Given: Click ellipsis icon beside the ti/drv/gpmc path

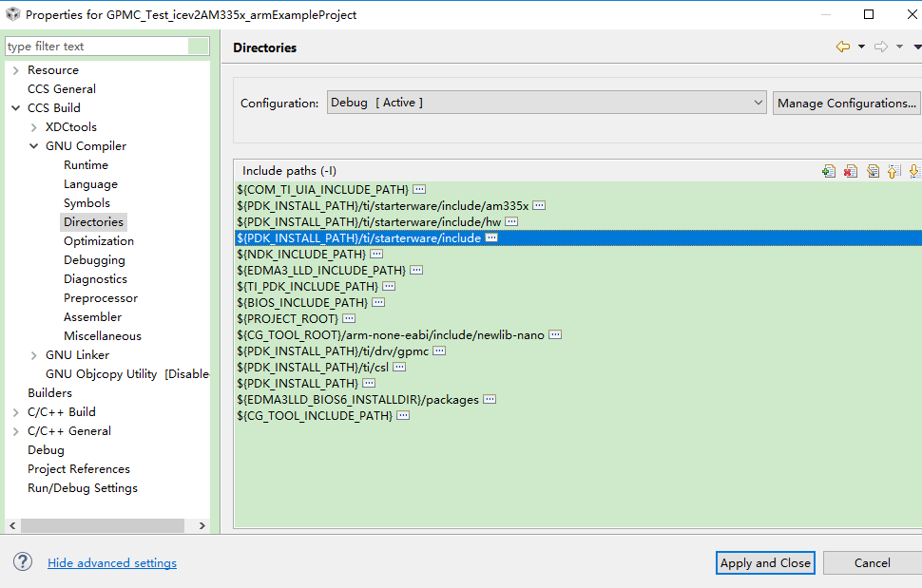Looking at the screenshot, I should click(439, 351).
